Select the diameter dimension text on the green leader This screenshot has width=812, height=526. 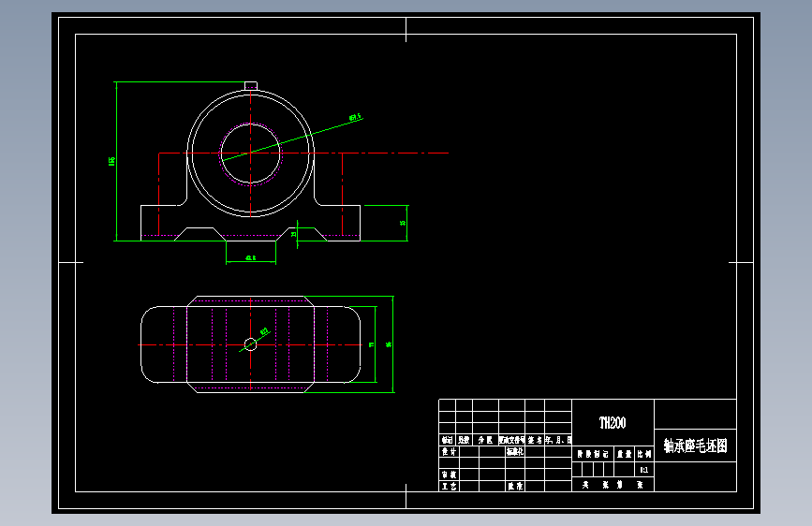click(355, 118)
